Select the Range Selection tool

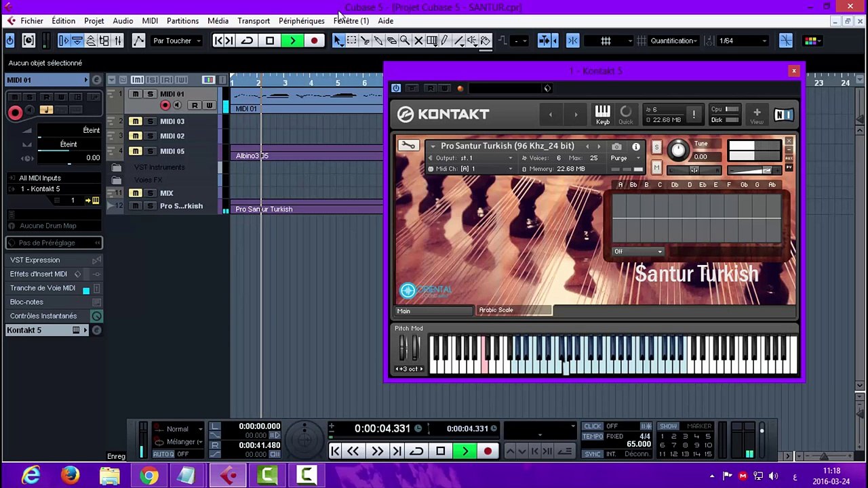pos(351,41)
